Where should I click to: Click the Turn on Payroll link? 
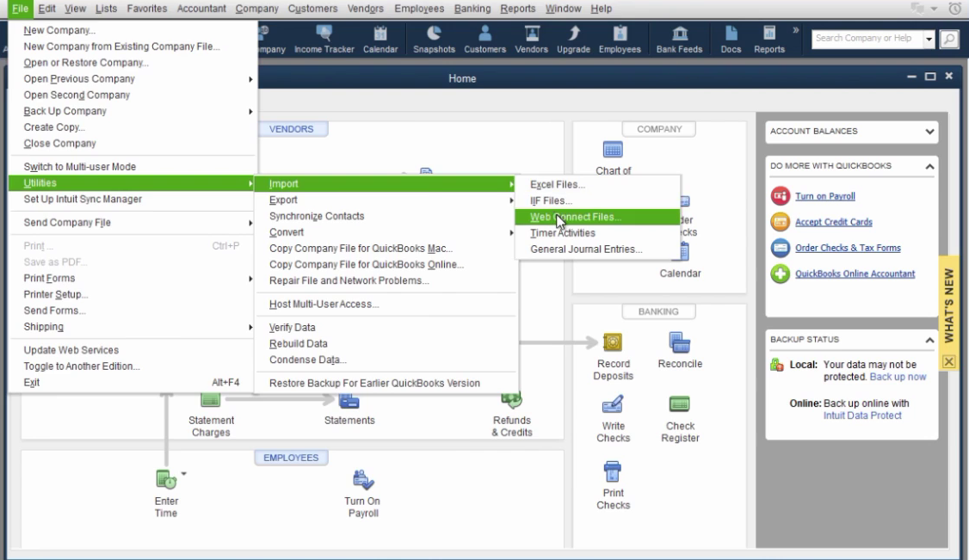pos(825,196)
